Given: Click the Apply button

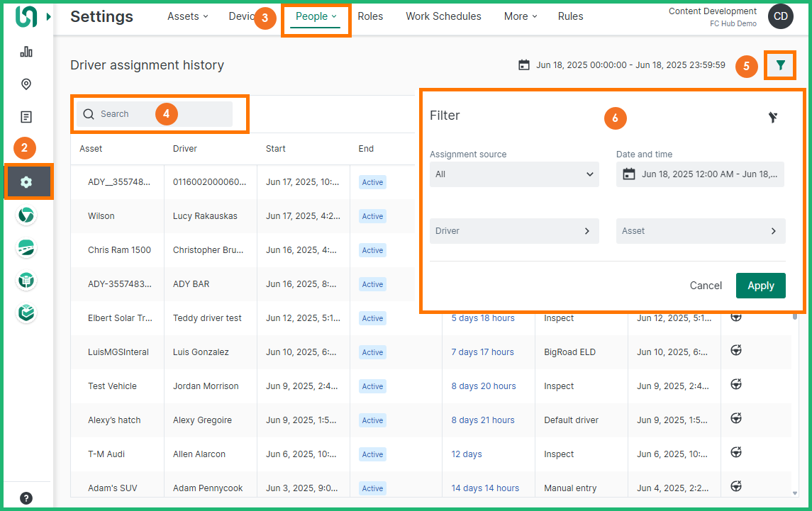Looking at the screenshot, I should [760, 286].
